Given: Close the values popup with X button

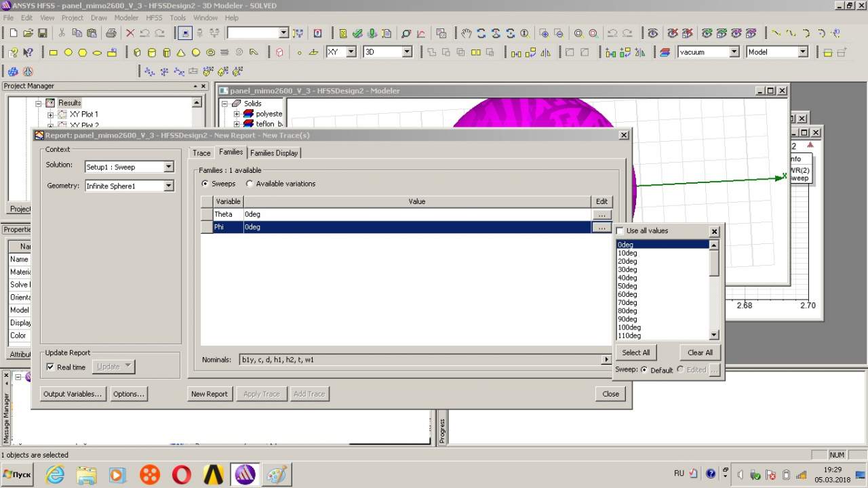Looking at the screenshot, I should coord(714,232).
